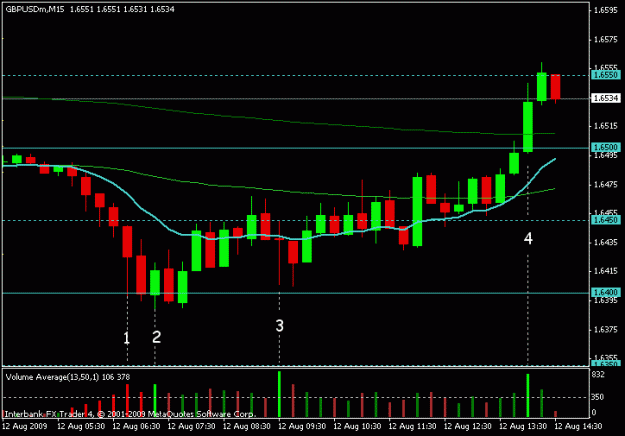Click the 1.6400 highlighted level label

pos(606,293)
